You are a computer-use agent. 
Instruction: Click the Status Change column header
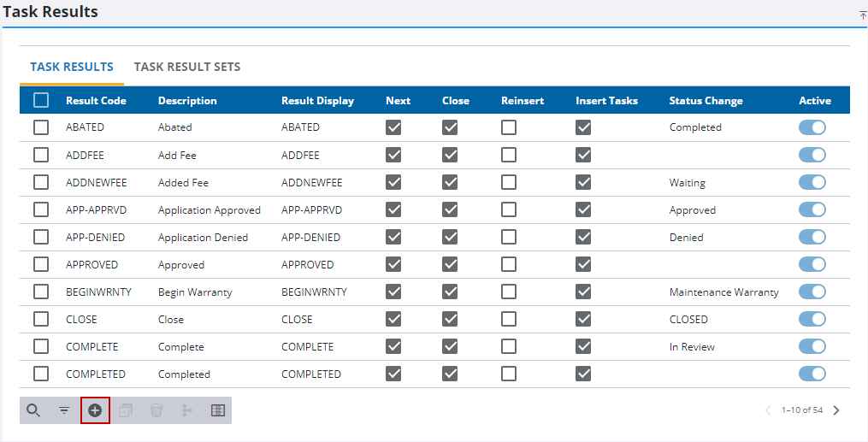[706, 100]
